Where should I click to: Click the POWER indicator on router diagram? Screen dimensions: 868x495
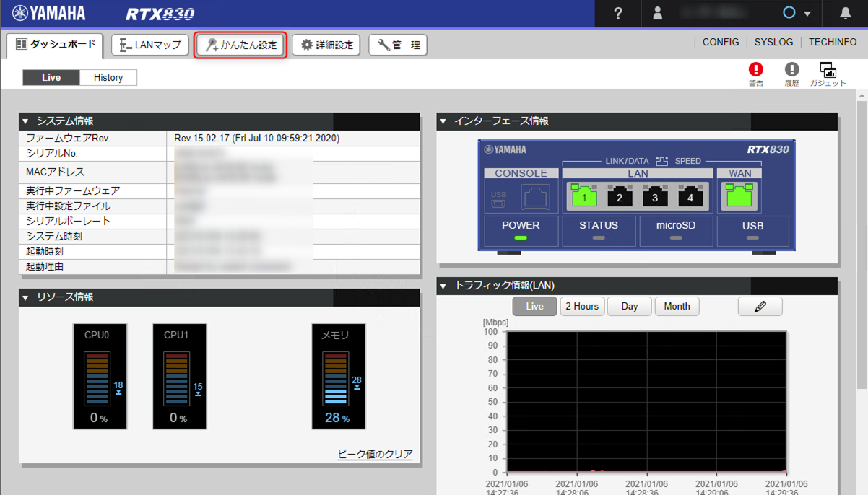tap(521, 231)
